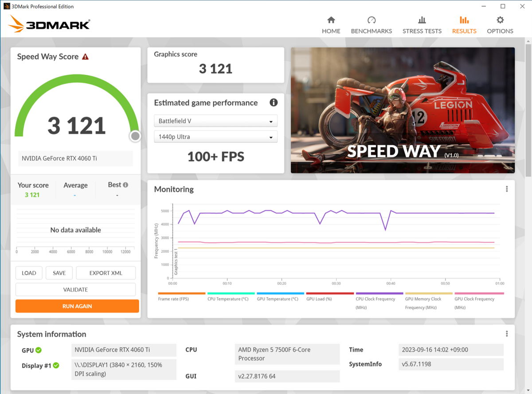Open the 1440p Ultra quality dropdown
Viewport: 532px width, 394px height.
[215, 137]
